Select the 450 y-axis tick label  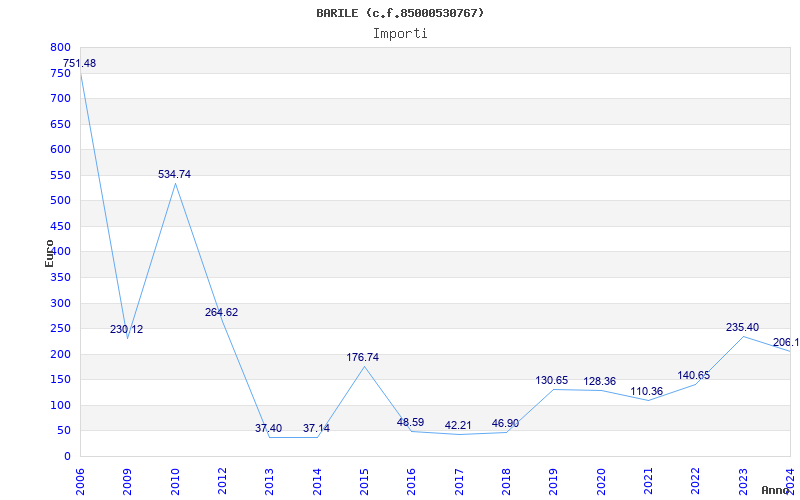coord(60,226)
